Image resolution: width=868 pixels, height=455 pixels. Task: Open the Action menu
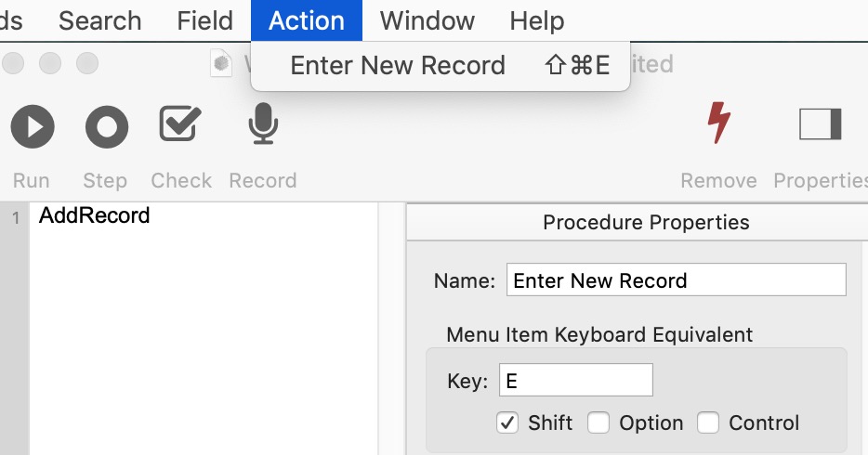[x=307, y=20]
